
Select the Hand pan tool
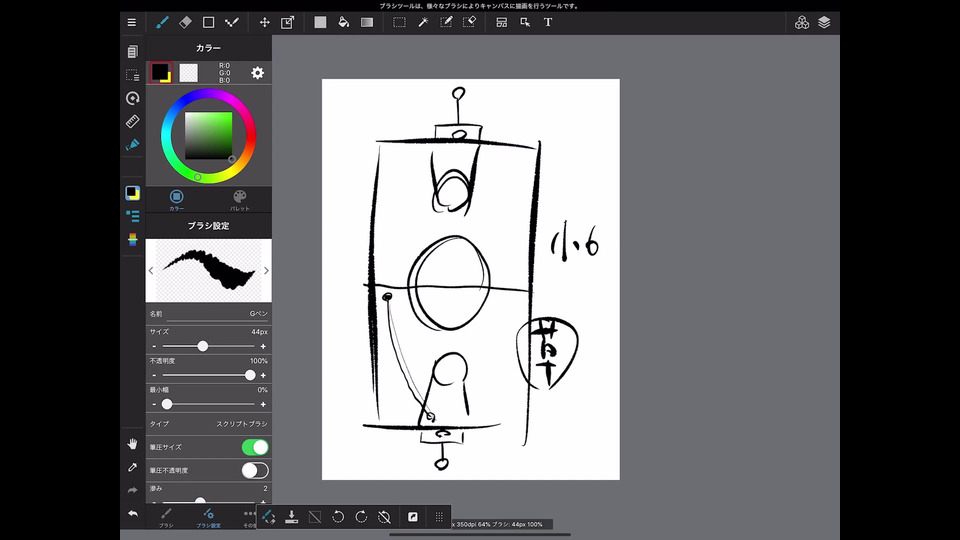pos(132,444)
